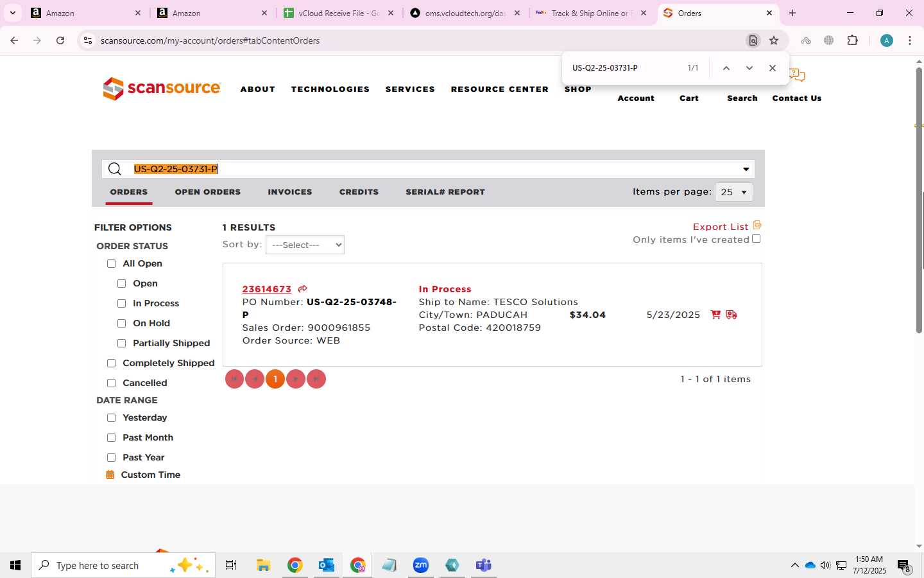
Task: Check the In Process status filter
Action: pyautogui.click(x=121, y=304)
